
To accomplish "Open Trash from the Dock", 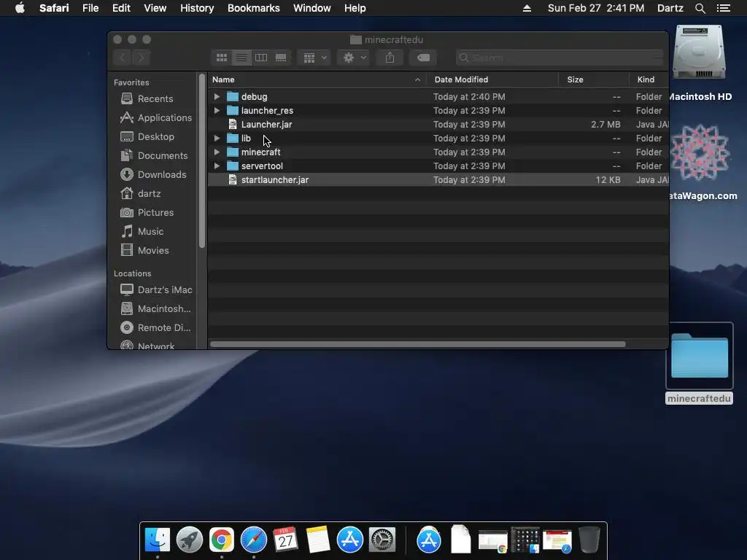I will pyautogui.click(x=589, y=540).
